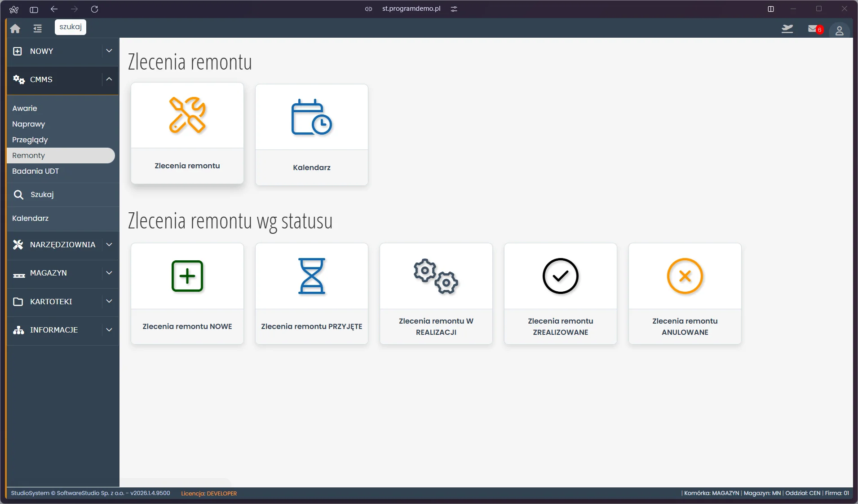Open Zlecenia remontu W REALIZACJI

[x=436, y=326]
